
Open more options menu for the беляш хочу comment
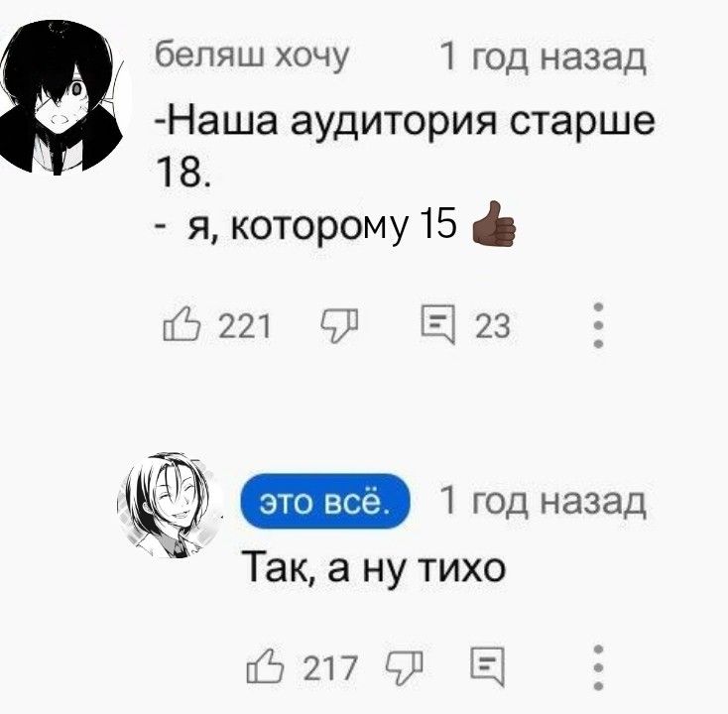click(599, 325)
